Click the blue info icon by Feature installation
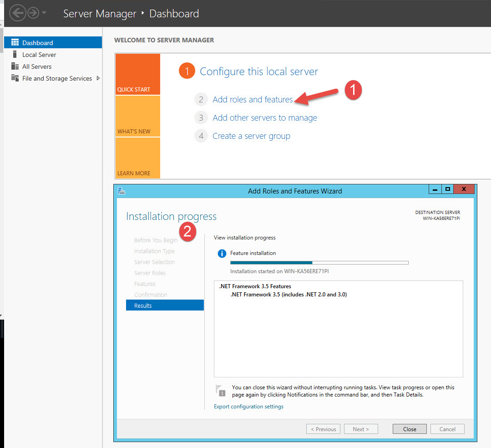 point(222,254)
